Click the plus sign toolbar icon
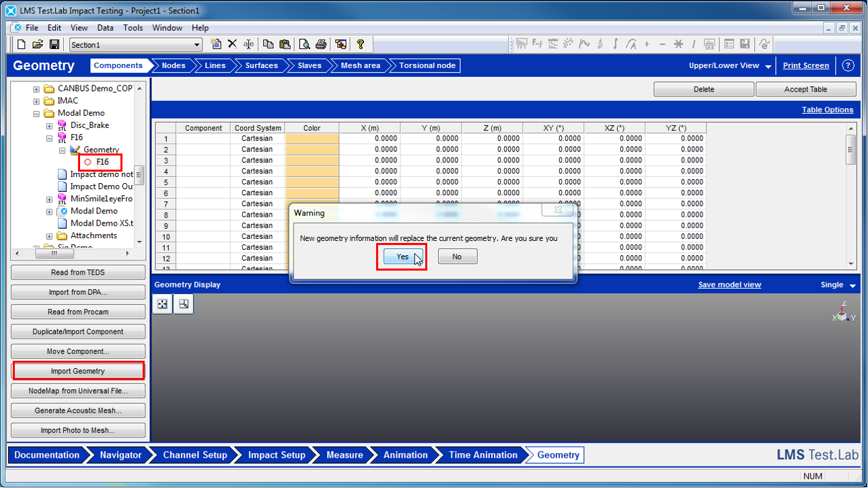Screen dimensions: 868x488 click(647, 44)
